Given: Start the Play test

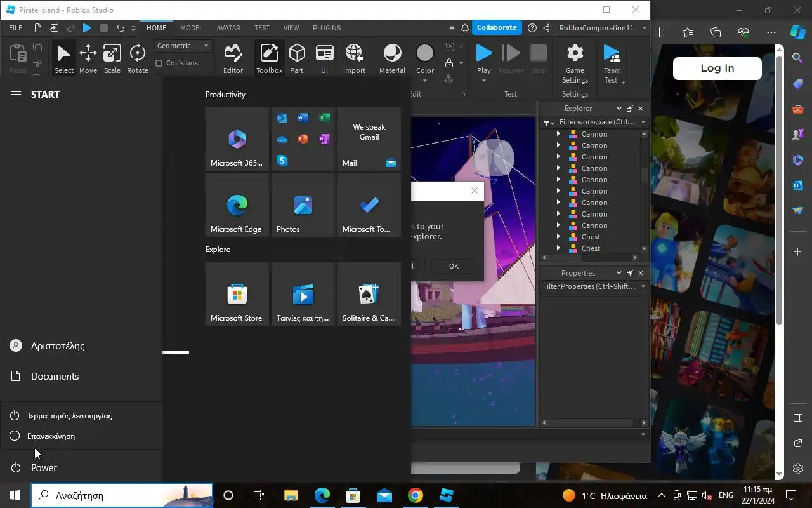Looking at the screenshot, I should click(483, 54).
